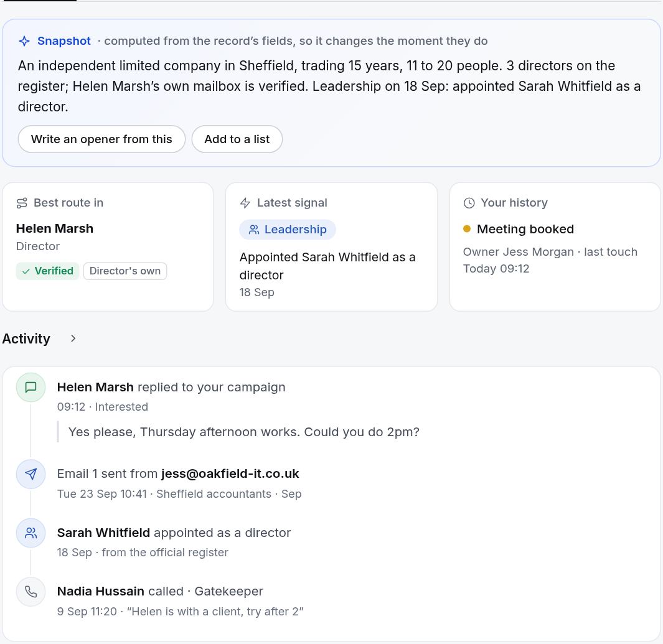Image resolution: width=663 pixels, height=644 pixels.
Task: Click the Snapshot sparkle icon
Action: click(x=24, y=41)
